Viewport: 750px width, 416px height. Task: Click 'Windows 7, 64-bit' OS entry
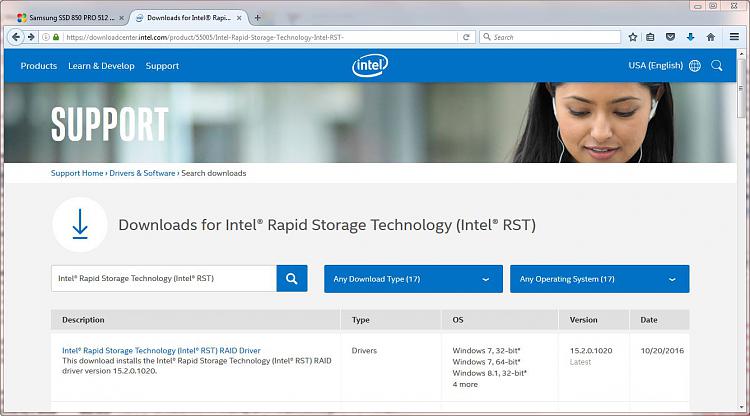tap(486, 362)
